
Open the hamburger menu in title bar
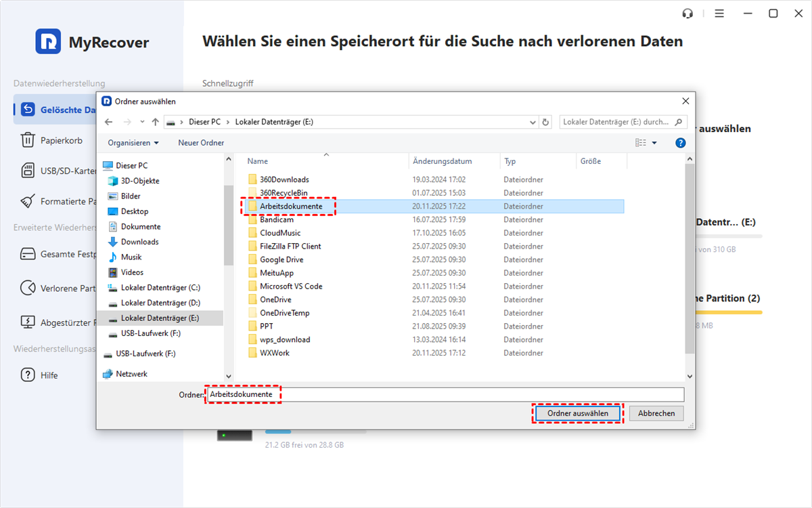pos(719,14)
